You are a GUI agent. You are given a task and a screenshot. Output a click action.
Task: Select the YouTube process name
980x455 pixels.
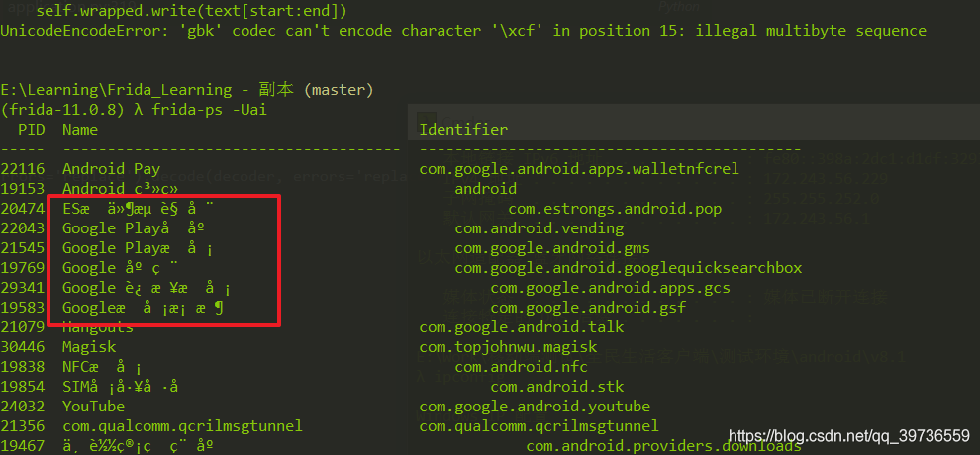[x=94, y=407]
